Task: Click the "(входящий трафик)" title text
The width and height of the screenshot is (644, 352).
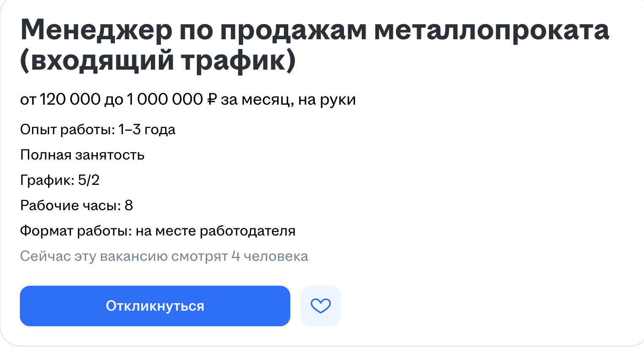Action: click(158, 60)
